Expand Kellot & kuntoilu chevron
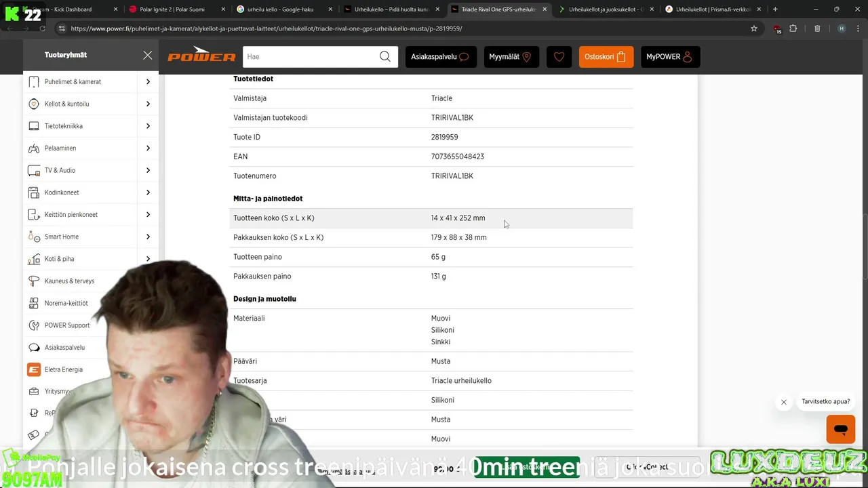The height and width of the screenshot is (488, 868). click(x=148, y=104)
